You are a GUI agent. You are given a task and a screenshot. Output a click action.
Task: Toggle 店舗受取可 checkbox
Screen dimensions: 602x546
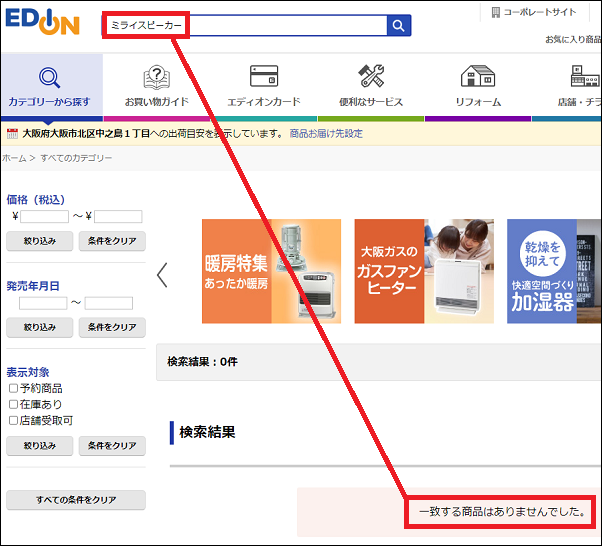(x=13, y=421)
